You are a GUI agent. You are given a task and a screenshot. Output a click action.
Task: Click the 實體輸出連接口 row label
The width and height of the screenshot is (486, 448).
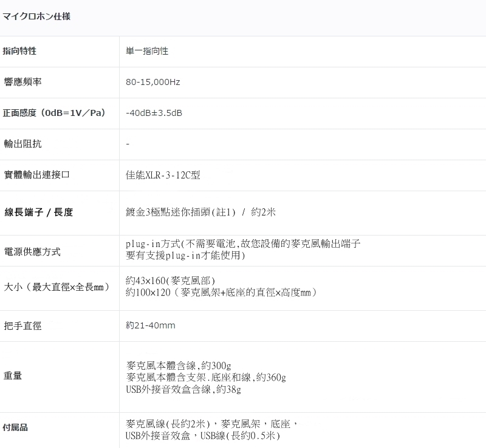point(37,175)
